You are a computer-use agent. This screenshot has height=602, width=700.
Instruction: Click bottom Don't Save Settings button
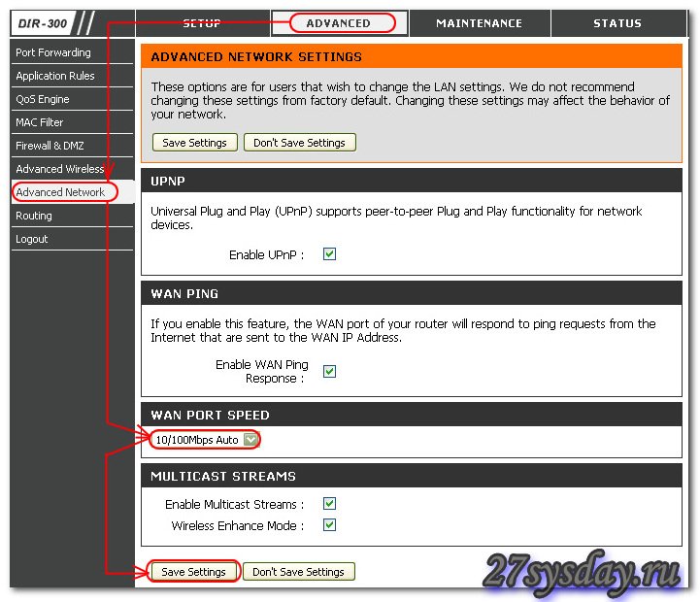[299, 572]
